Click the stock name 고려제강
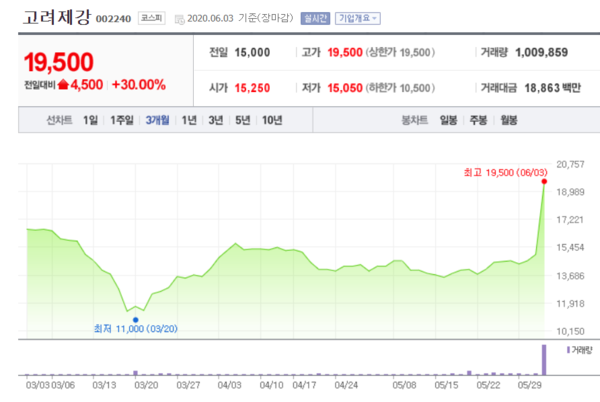The width and height of the screenshot is (600, 402). 57,18
